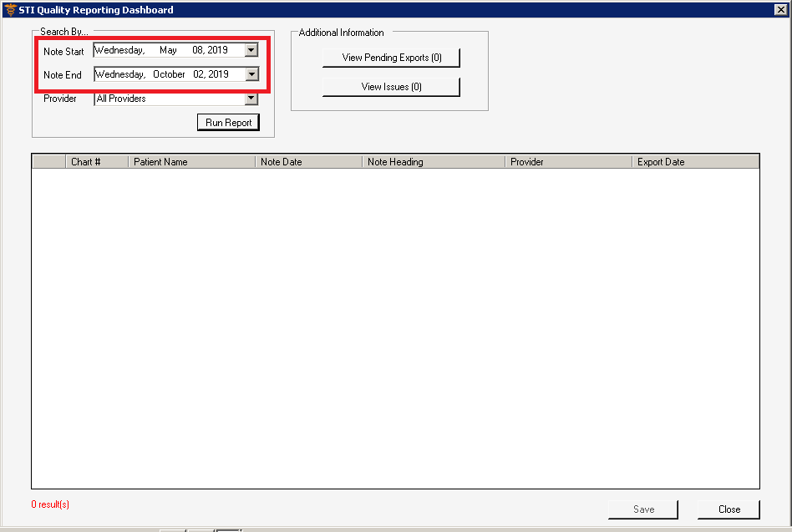792x532 pixels.
Task: Click the 0 result(s) status text
Action: click(50, 504)
